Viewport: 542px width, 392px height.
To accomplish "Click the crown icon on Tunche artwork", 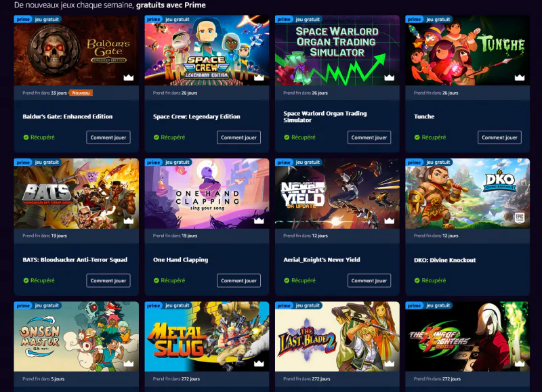I will (x=520, y=77).
